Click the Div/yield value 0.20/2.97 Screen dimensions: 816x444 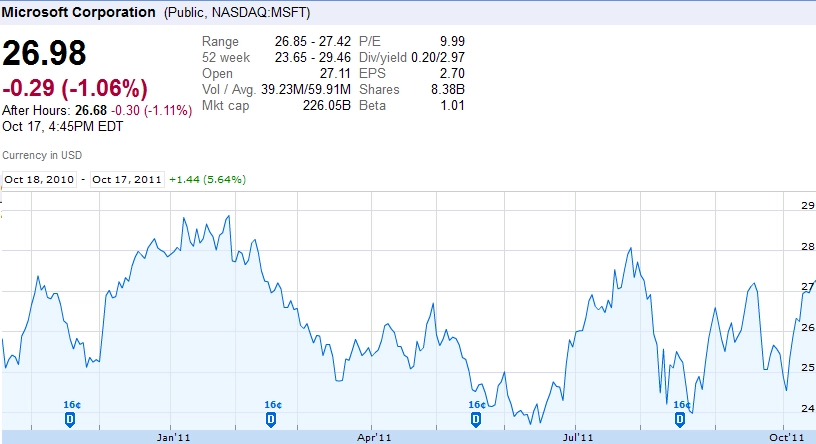coord(438,57)
